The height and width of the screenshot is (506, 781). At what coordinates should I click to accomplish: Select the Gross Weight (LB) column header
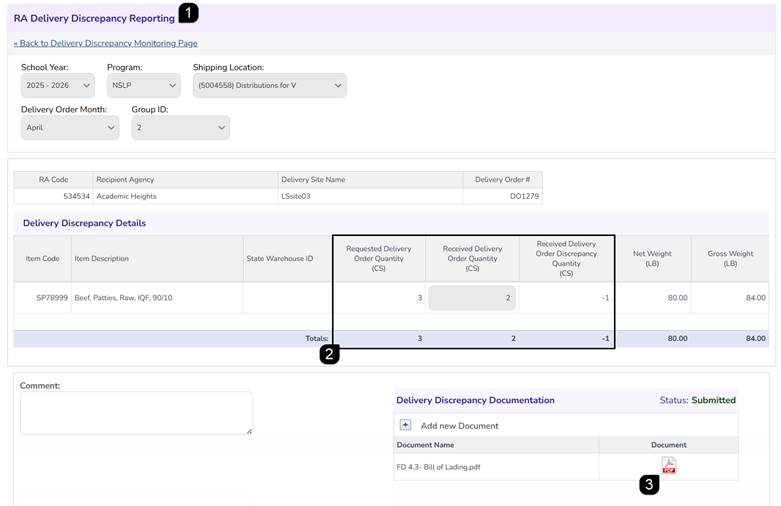point(730,258)
